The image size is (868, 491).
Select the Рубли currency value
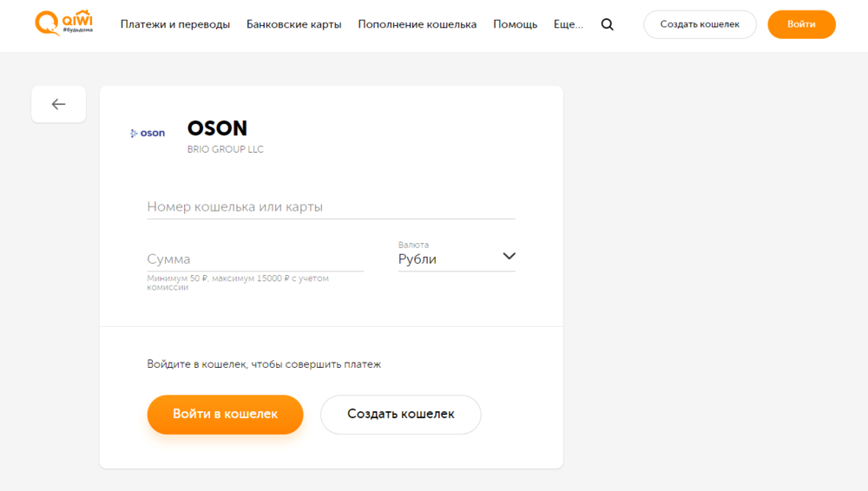tap(418, 259)
